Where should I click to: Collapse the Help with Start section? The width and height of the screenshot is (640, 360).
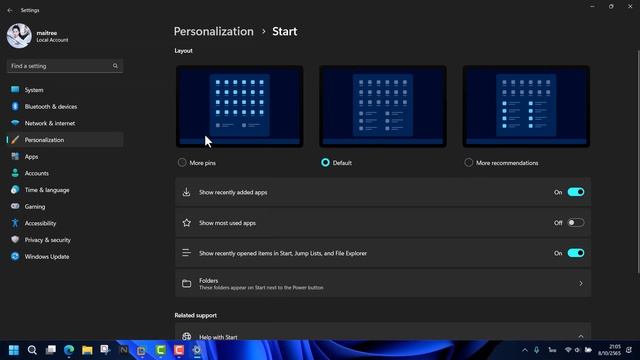(x=581, y=336)
